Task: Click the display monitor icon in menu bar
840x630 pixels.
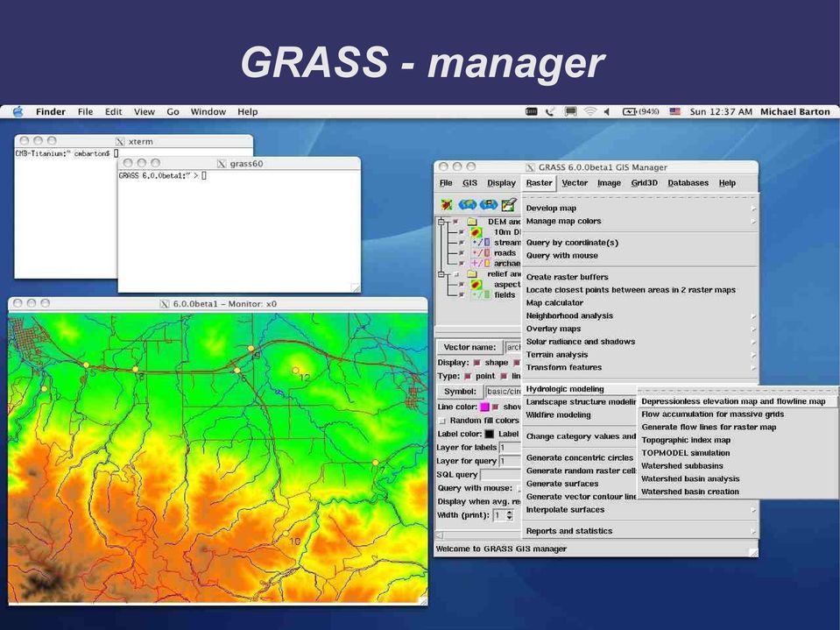Action: click(x=570, y=111)
